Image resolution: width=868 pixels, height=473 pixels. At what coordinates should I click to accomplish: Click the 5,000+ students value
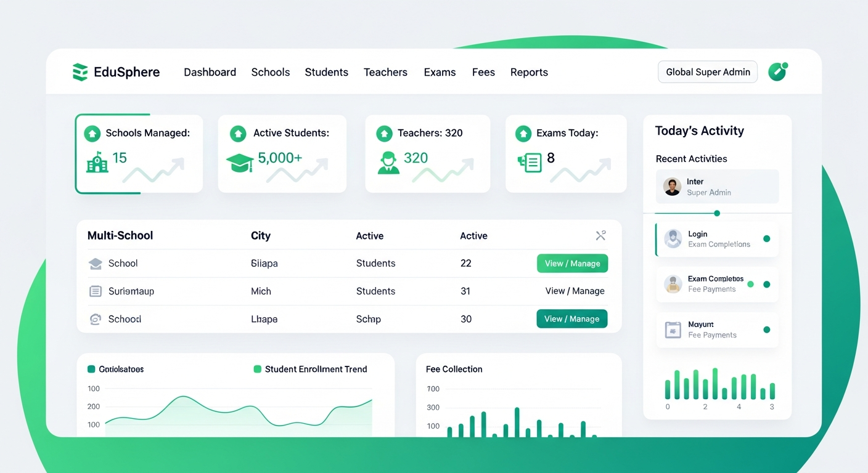[x=280, y=158]
